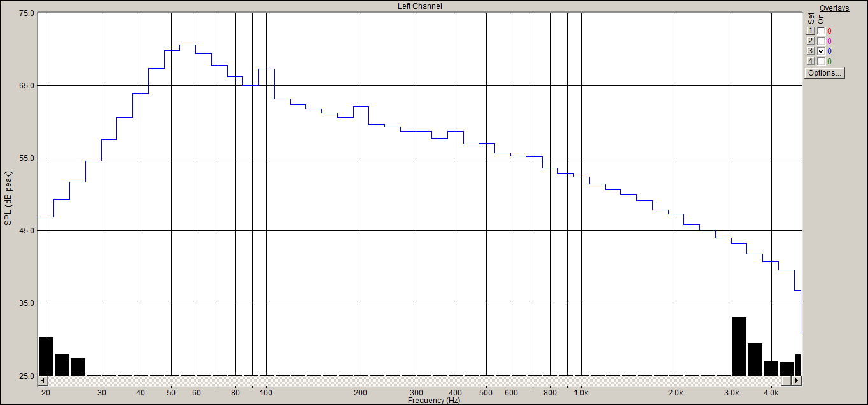868x405 pixels.
Task: Click the 65.0 value on the SPL axis
Action: pyautogui.click(x=27, y=85)
